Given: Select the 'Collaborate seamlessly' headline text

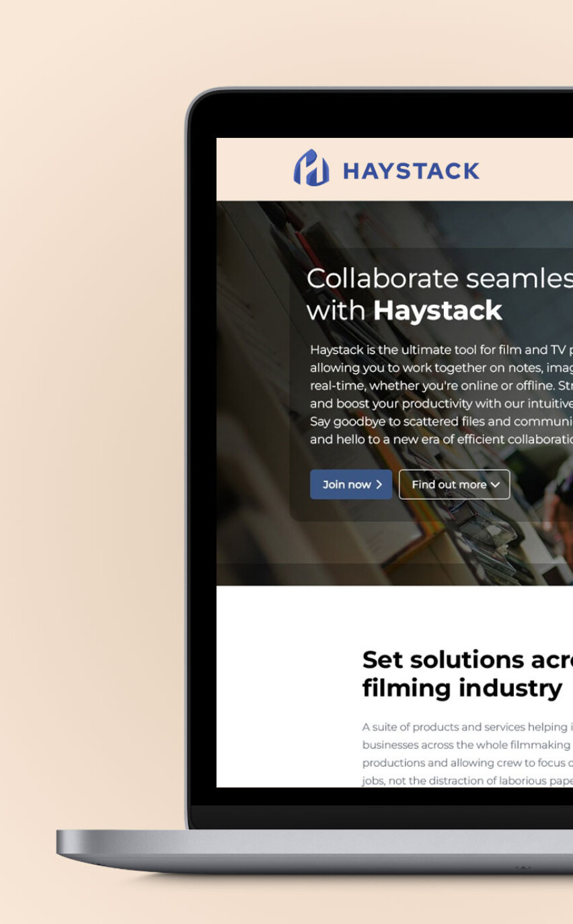Looking at the screenshot, I should click(440, 278).
